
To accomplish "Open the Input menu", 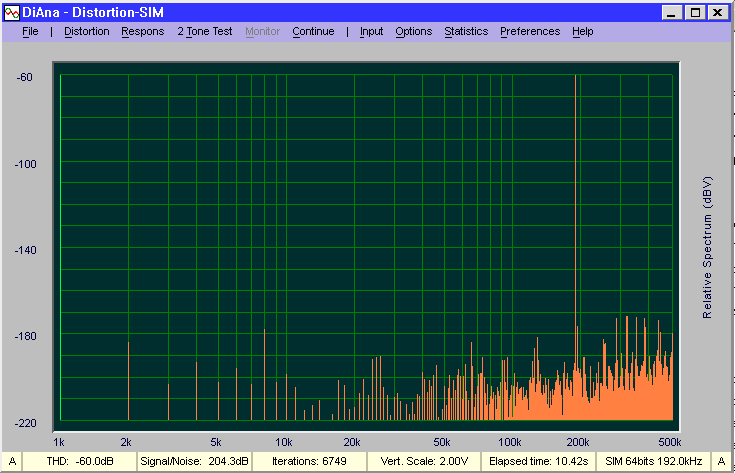I will click(x=371, y=31).
